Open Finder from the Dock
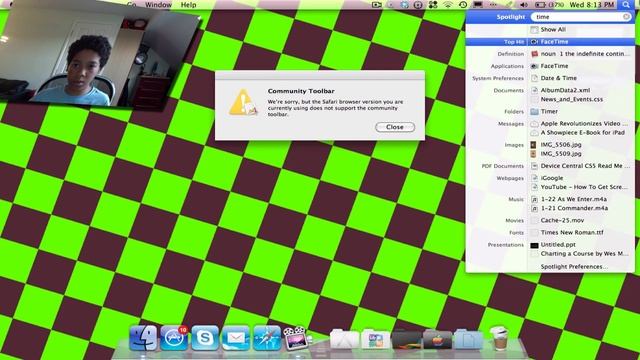 point(143,338)
